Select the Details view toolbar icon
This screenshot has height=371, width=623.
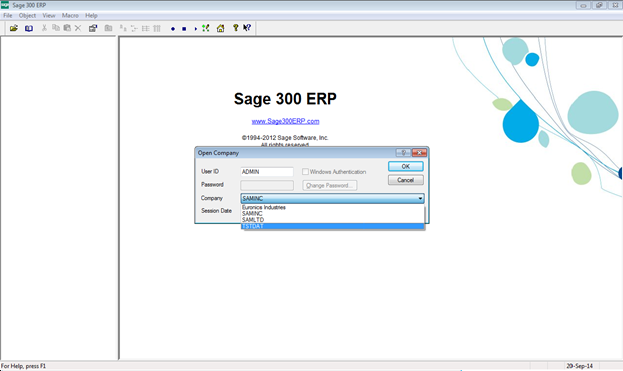157,28
